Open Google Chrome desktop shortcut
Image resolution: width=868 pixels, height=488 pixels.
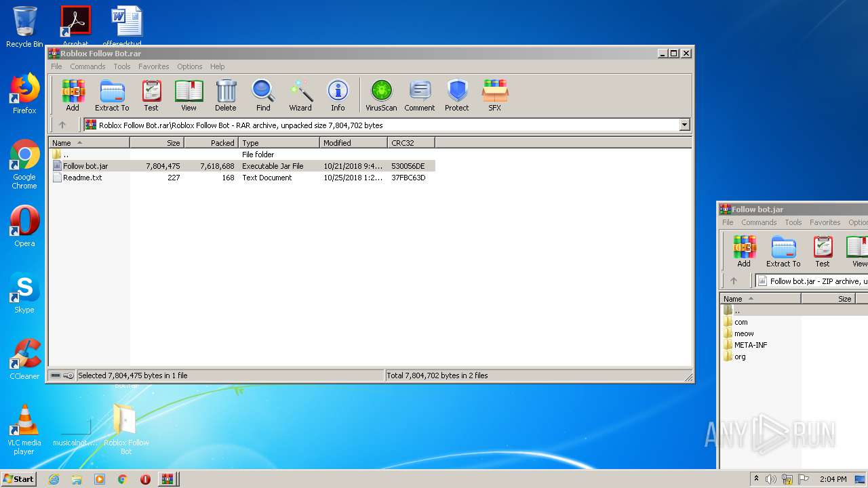(24, 165)
